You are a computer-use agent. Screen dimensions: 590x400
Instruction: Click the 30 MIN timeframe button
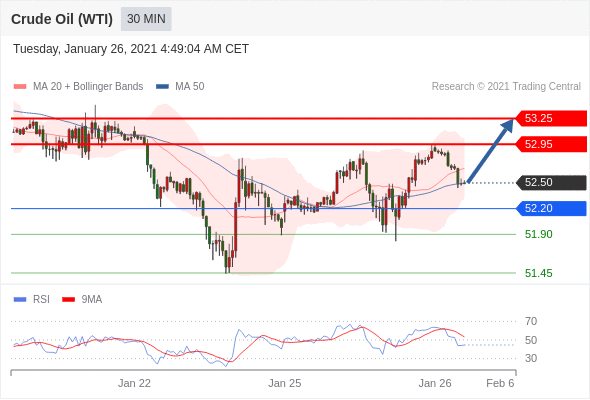[x=146, y=19]
